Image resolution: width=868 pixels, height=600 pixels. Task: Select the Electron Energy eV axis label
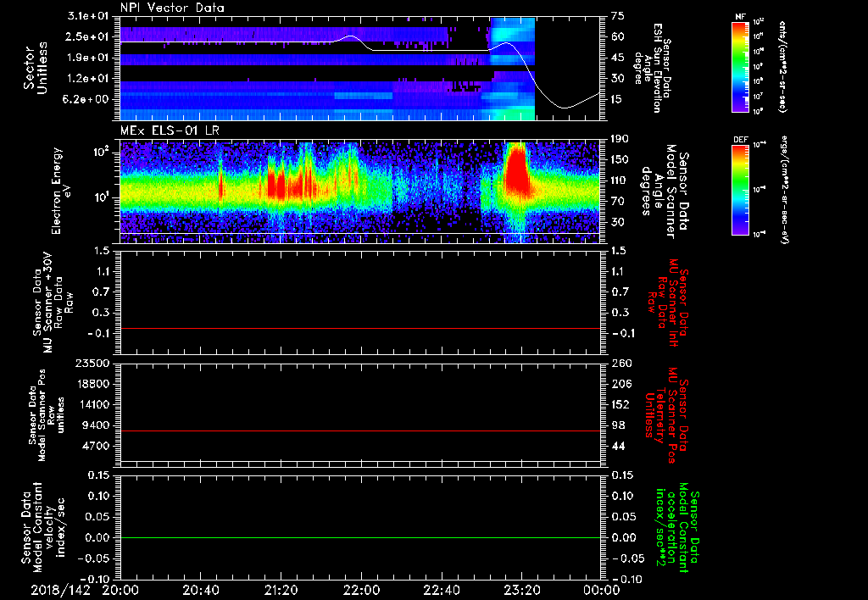tap(63, 191)
